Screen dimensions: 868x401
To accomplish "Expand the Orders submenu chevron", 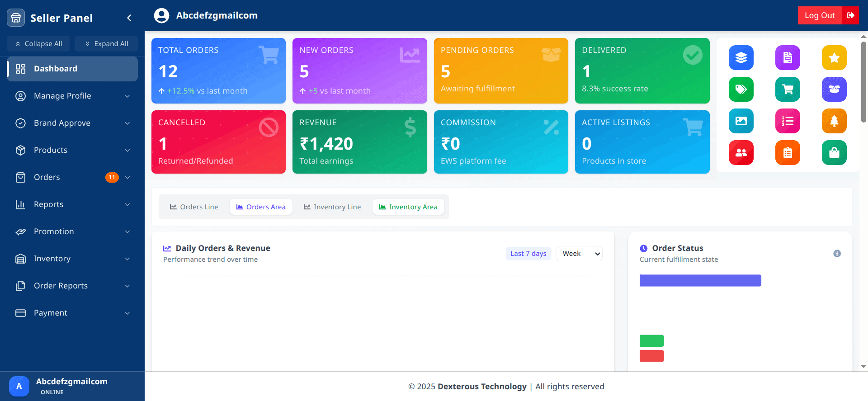I will (127, 177).
